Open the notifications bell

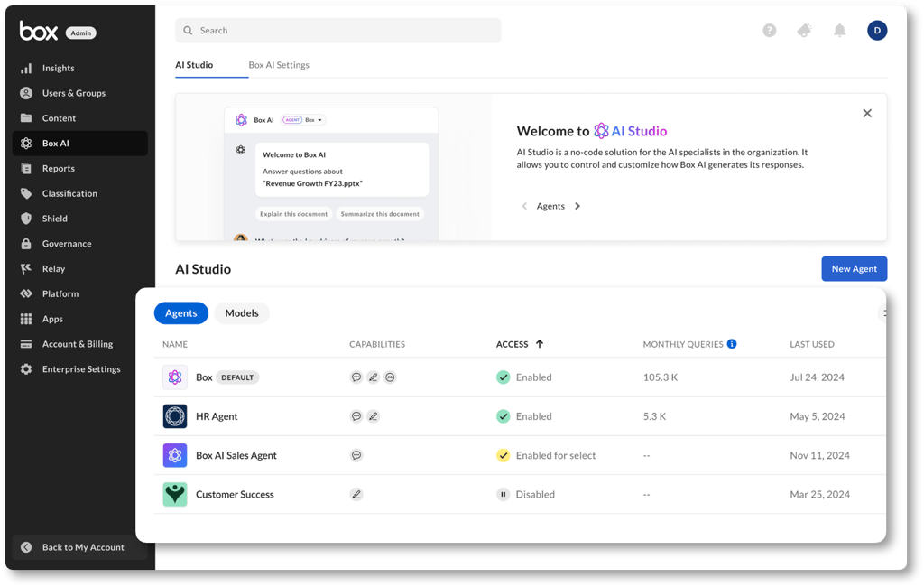[x=840, y=30]
